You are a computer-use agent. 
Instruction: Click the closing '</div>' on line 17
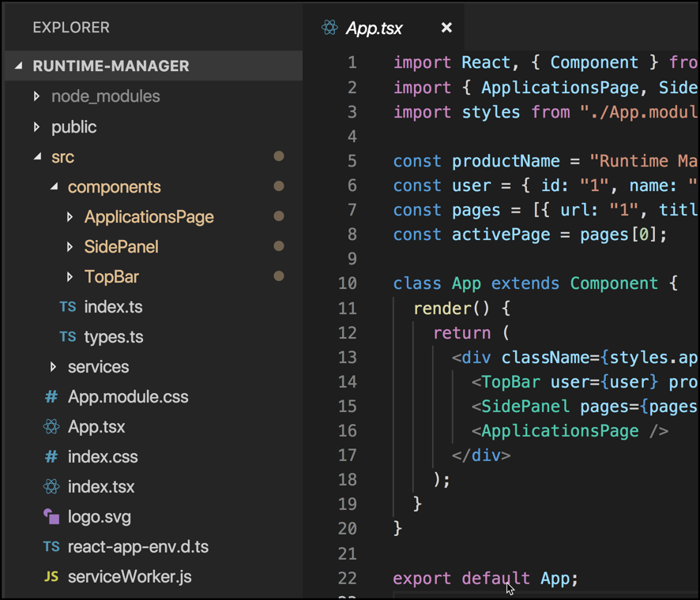tap(481, 456)
